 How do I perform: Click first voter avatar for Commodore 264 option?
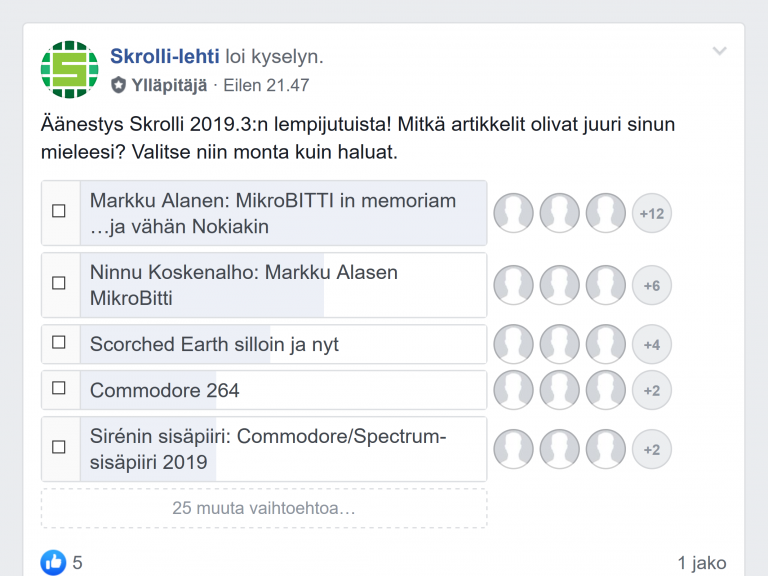tap(514, 390)
